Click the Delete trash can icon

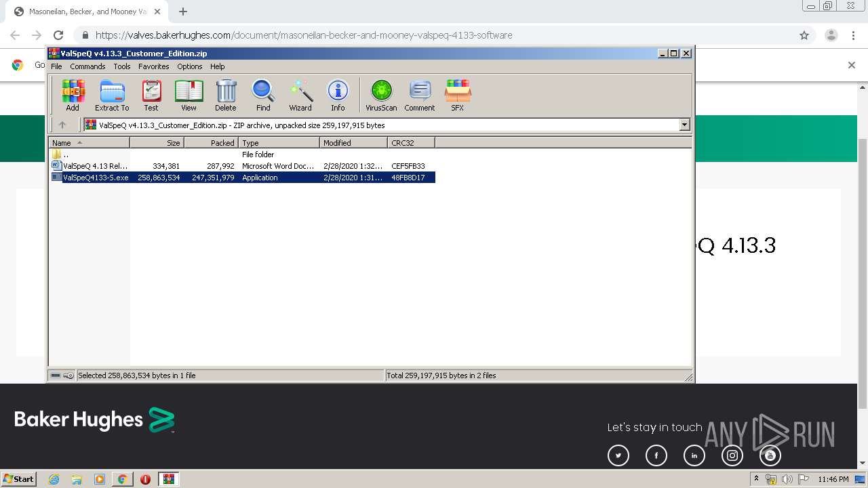[x=226, y=95]
